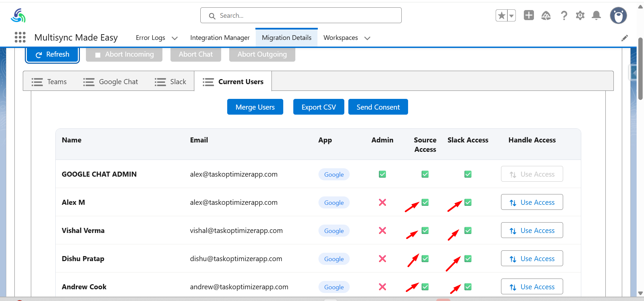
Task: Open the Workspaces tab
Action: (x=341, y=38)
